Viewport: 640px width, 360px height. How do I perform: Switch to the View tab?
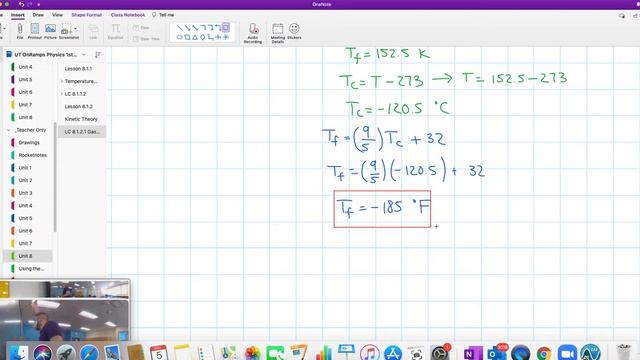point(57,15)
